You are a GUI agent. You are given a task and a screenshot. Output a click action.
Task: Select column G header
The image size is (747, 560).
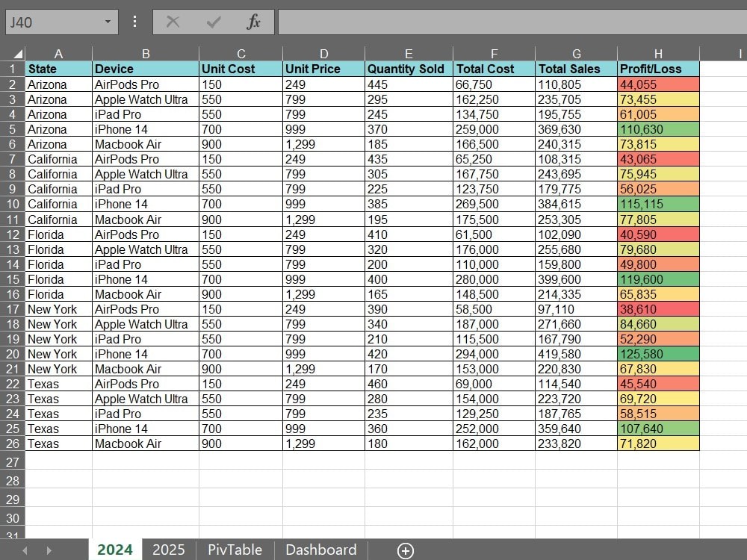click(577, 54)
